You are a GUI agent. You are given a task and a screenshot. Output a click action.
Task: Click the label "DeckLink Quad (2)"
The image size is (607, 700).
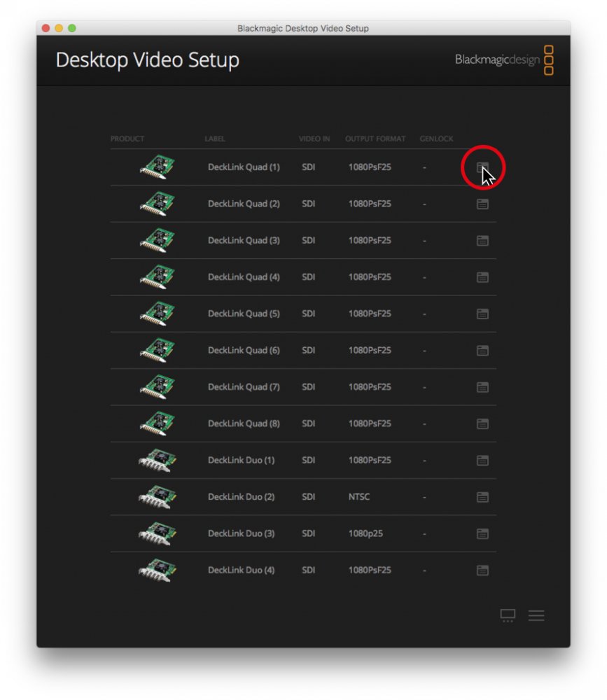coord(244,204)
